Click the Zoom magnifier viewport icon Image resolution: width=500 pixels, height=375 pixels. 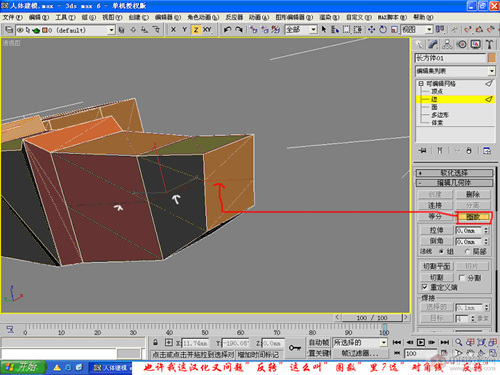(x=459, y=342)
